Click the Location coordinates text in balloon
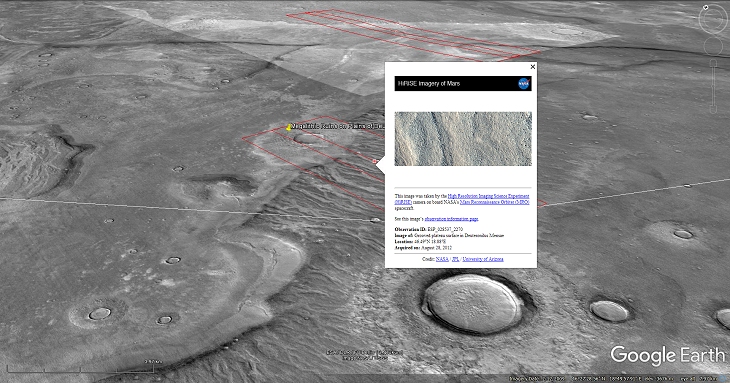 [x=430, y=242]
